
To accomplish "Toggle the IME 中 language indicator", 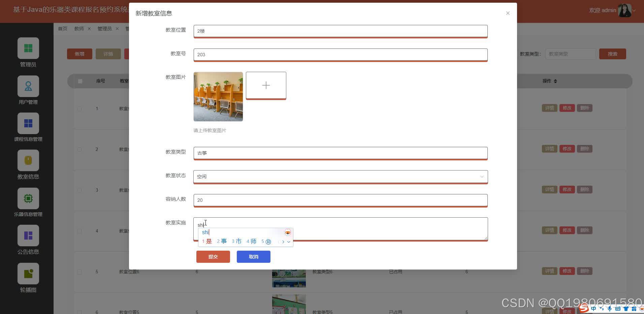I will (593, 309).
